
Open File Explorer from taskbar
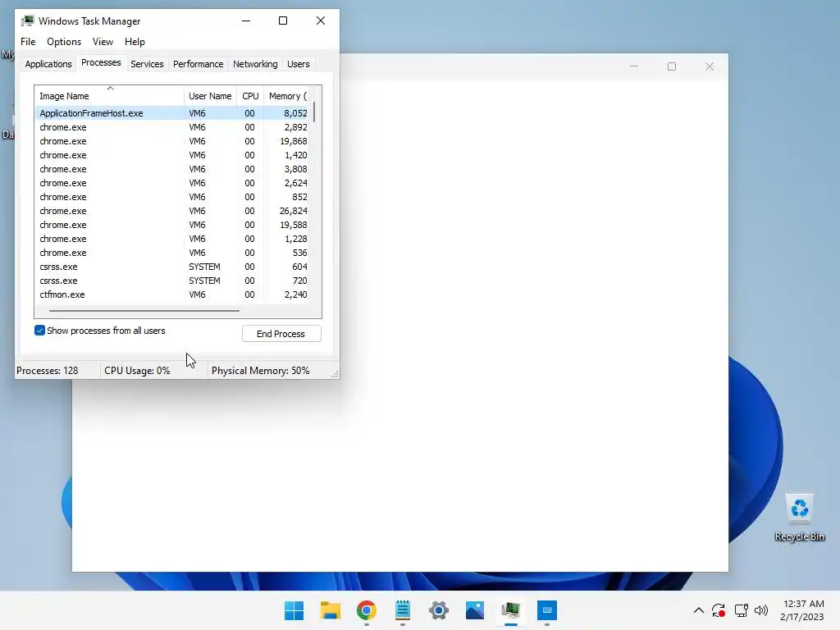click(x=331, y=610)
